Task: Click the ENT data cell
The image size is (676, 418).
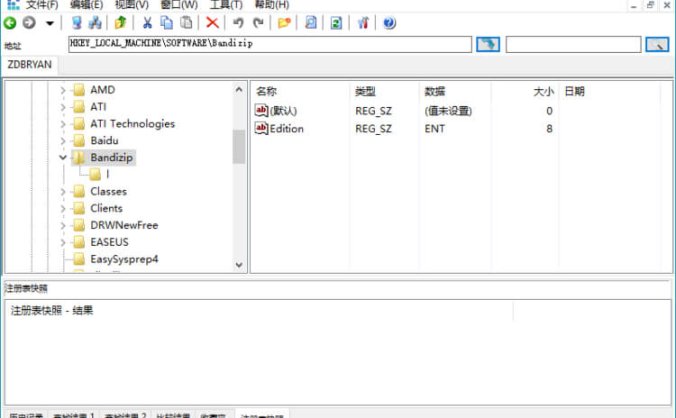Action: click(x=435, y=128)
